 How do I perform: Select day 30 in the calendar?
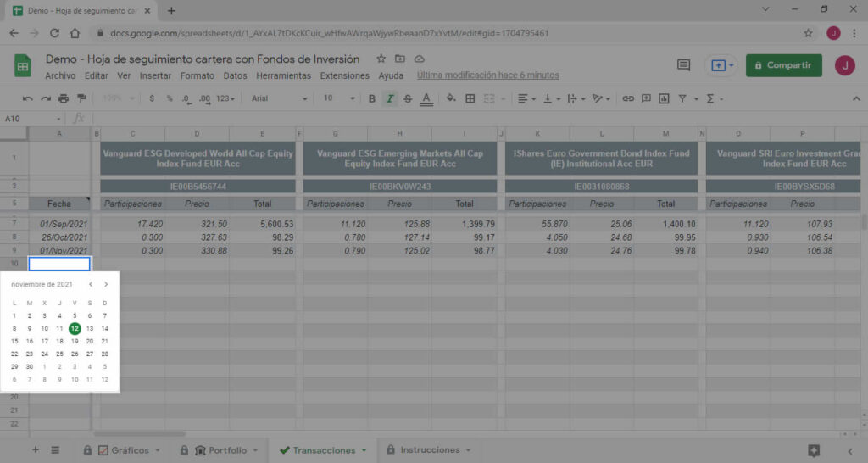pyautogui.click(x=30, y=366)
